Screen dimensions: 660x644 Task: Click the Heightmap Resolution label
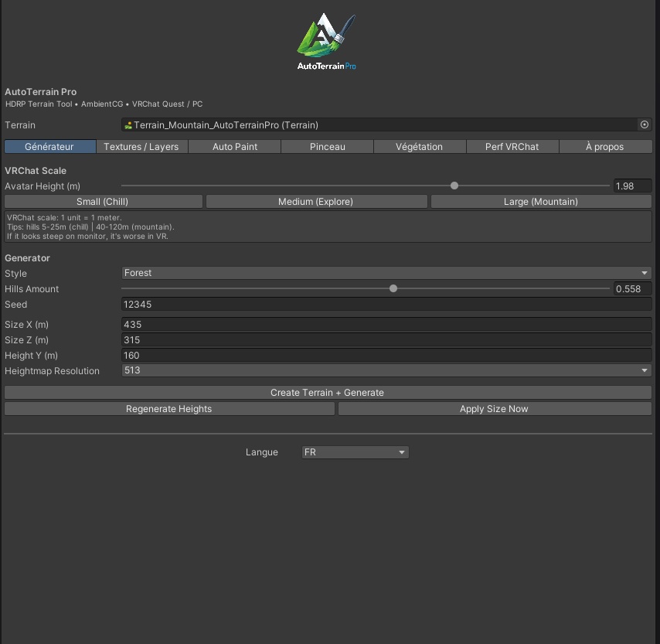[x=53, y=371]
